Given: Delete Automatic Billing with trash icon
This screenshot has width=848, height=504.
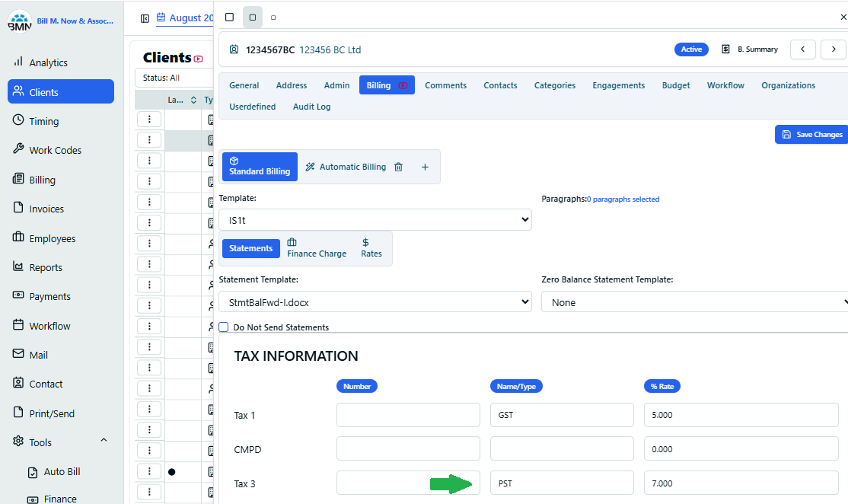Looking at the screenshot, I should 399,167.
